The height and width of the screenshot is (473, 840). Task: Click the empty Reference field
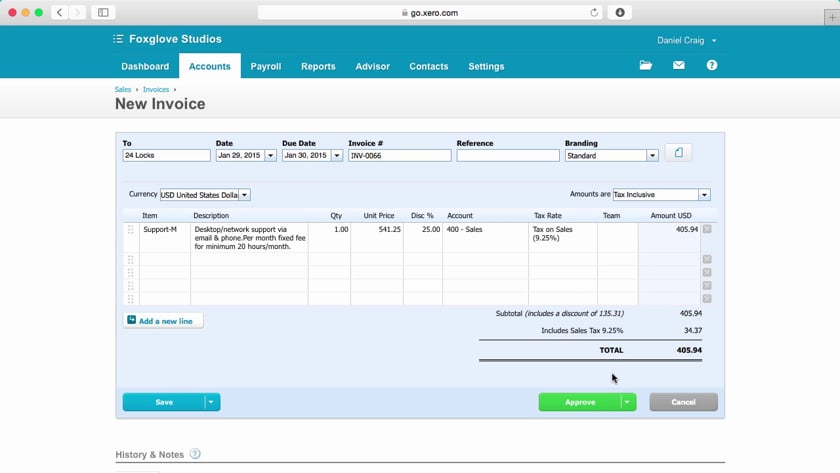pyautogui.click(x=508, y=155)
